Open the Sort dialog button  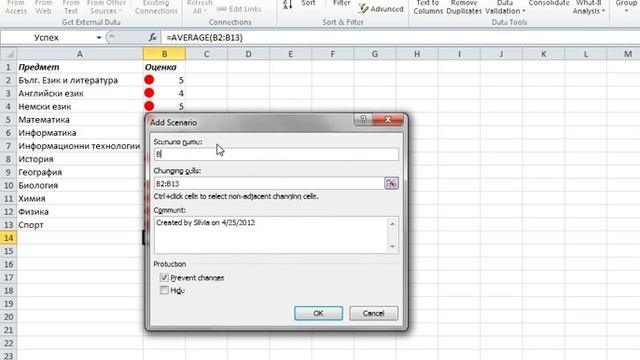pos(308,3)
